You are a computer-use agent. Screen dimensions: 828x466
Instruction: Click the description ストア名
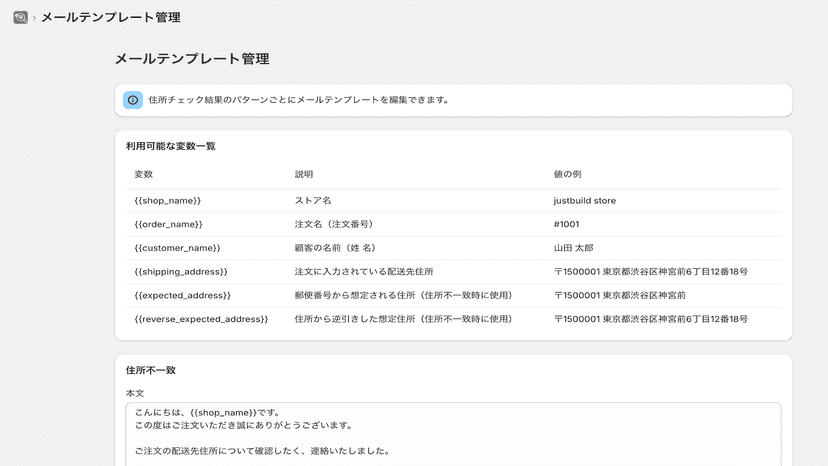click(313, 201)
